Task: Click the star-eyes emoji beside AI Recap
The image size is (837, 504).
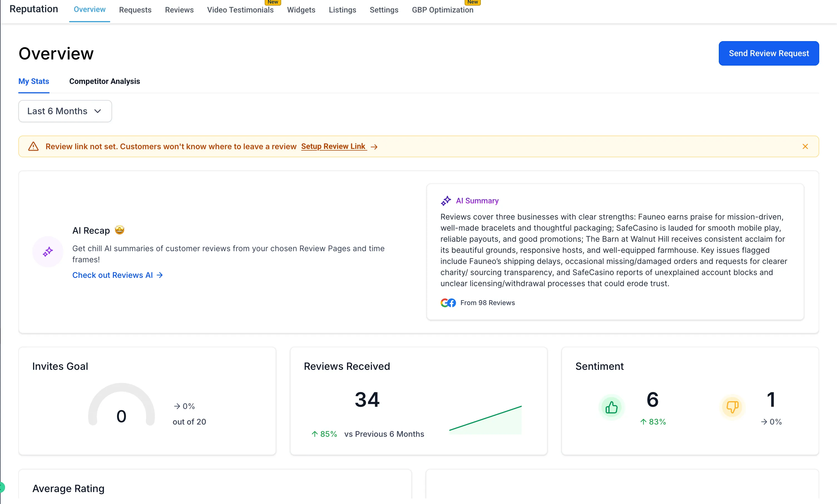Action: pyautogui.click(x=120, y=230)
